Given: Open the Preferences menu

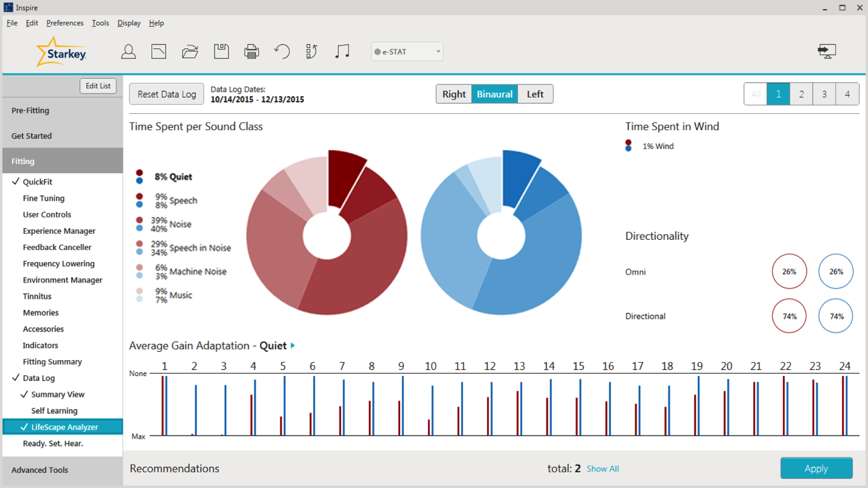Looking at the screenshot, I should [65, 23].
